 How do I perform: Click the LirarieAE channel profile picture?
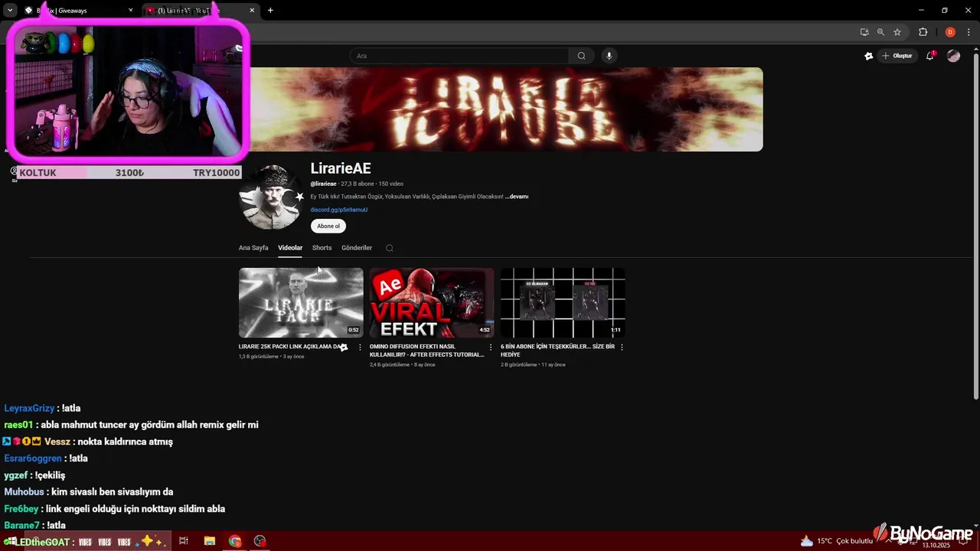pos(271,197)
